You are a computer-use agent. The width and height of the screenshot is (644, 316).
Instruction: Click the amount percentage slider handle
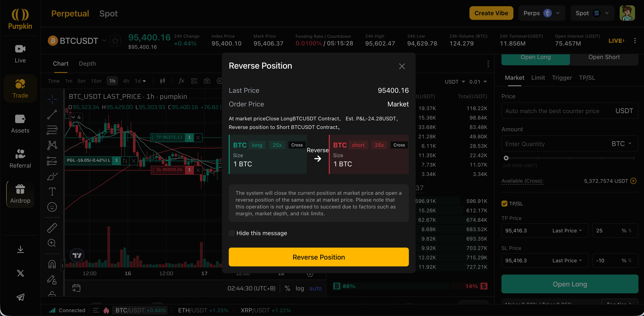pyautogui.click(x=506, y=158)
